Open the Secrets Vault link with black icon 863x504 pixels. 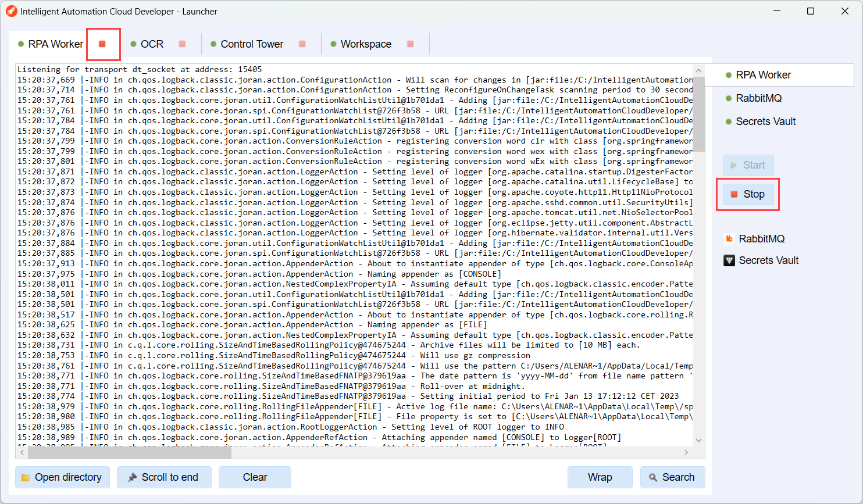click(x=761, y=260)
